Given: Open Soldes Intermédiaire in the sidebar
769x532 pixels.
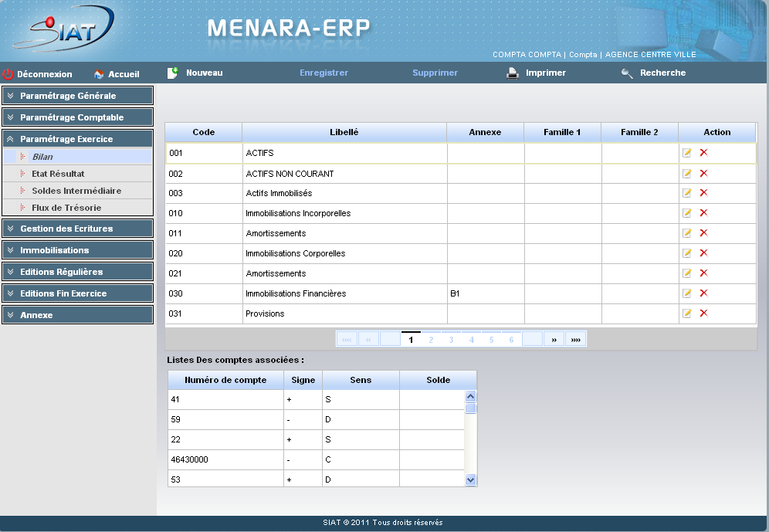Looking at the screenshot, I should point(76,191).
